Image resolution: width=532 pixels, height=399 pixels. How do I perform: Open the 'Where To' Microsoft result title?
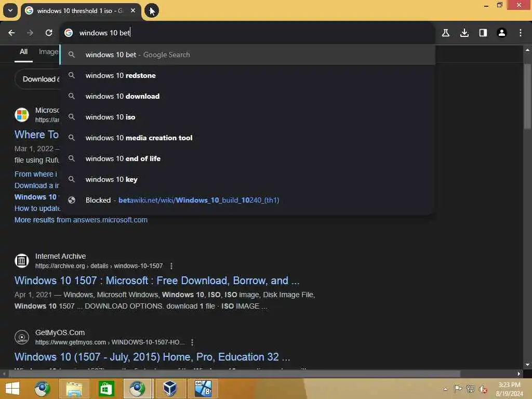pos(37,135)
